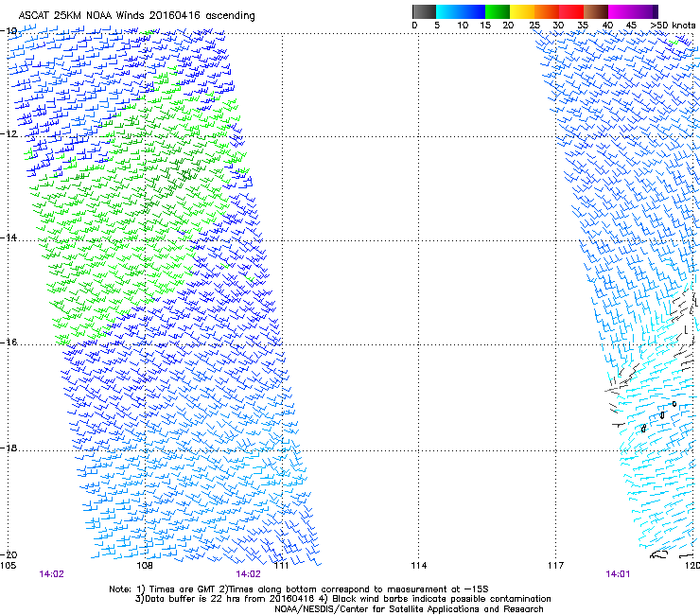The height and width of the screenshot is (615, 700).
Task: Pick the magenta 40–45 knots legend segment
Action: [621, 11]
